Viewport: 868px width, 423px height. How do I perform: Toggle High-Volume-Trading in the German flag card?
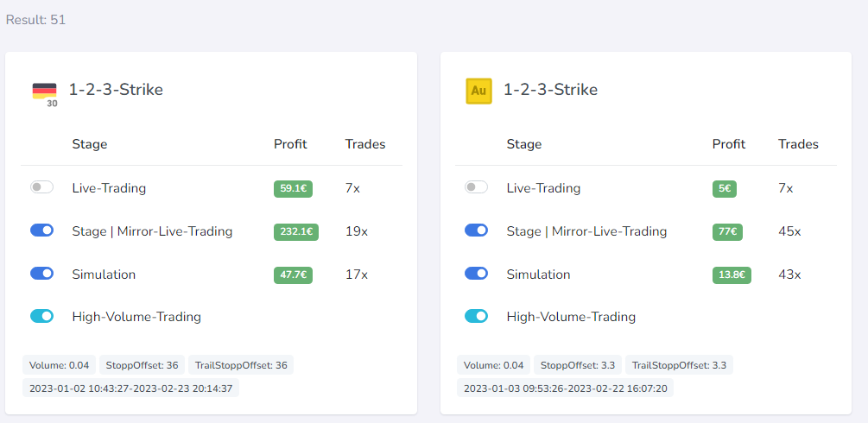[41, 316]
